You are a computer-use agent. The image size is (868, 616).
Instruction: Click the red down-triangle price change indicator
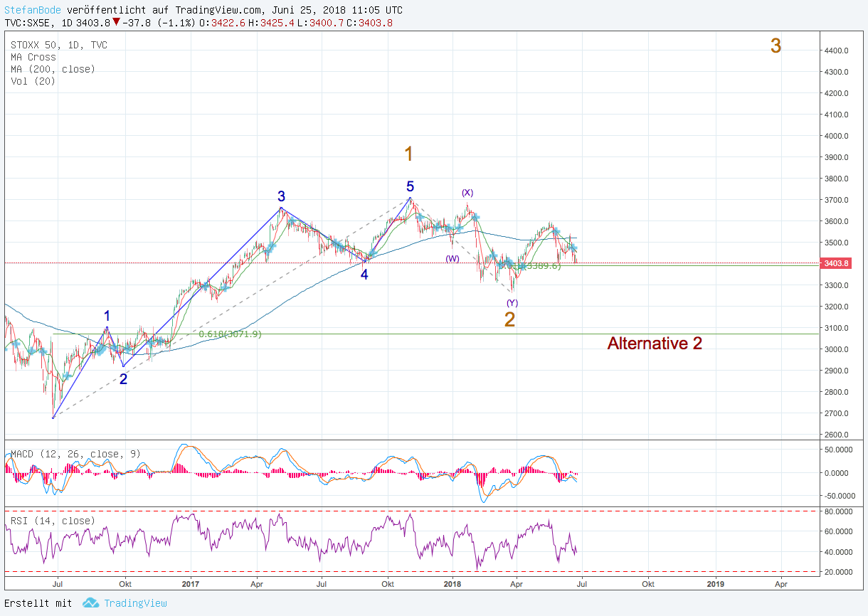[x=116, y=22]
